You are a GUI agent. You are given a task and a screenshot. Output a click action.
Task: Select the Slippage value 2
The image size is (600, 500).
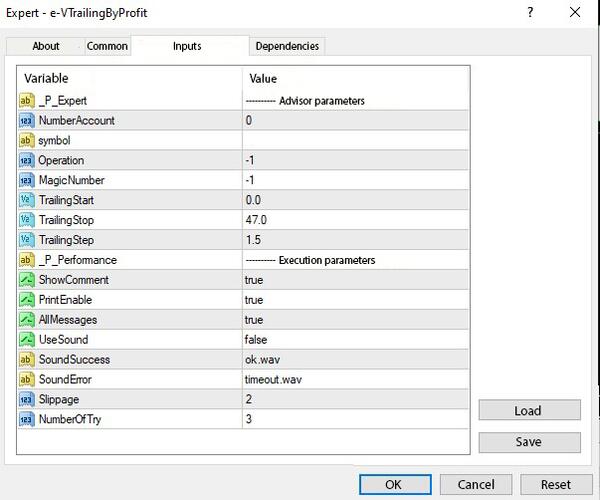click(x=355, y=399)
